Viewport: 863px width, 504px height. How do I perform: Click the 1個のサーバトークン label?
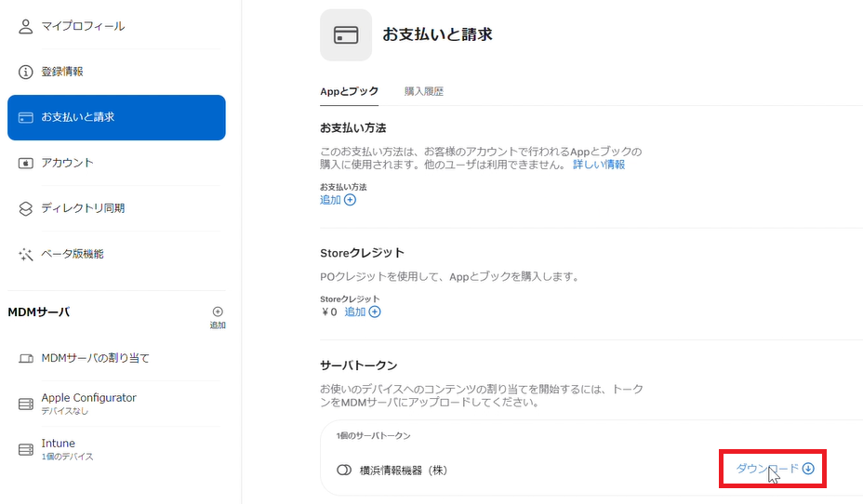(374, 436)
